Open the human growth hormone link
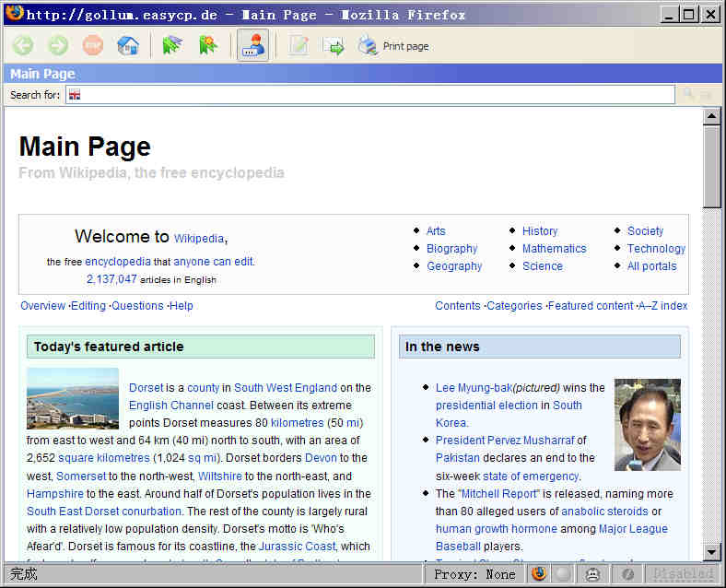Image resolution: width=726 pixels, height=588 pixels. pyautogui.click(x=496, y=529)
